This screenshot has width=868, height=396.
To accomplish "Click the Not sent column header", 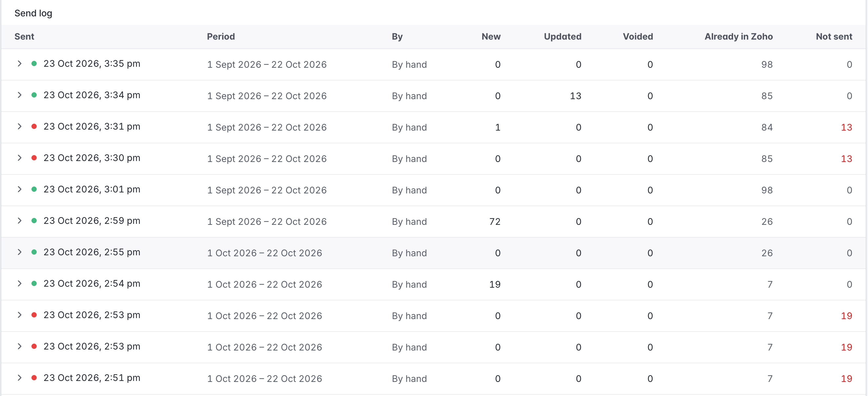I will pos(834,36).
